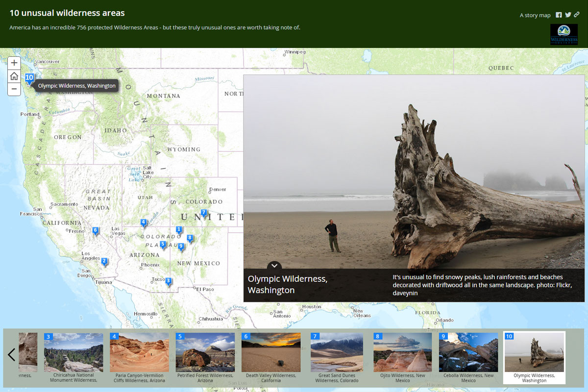This screenshot has height=392, width=588.
Task: Open Death Valley Wilderness thumbnail
Action: click(x=271, y=352)
